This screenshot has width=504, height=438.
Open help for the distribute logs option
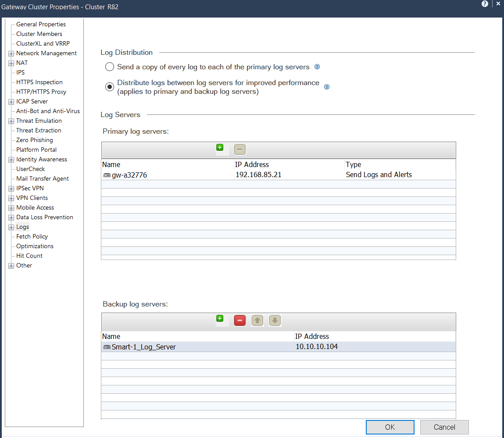pos(326,87)
